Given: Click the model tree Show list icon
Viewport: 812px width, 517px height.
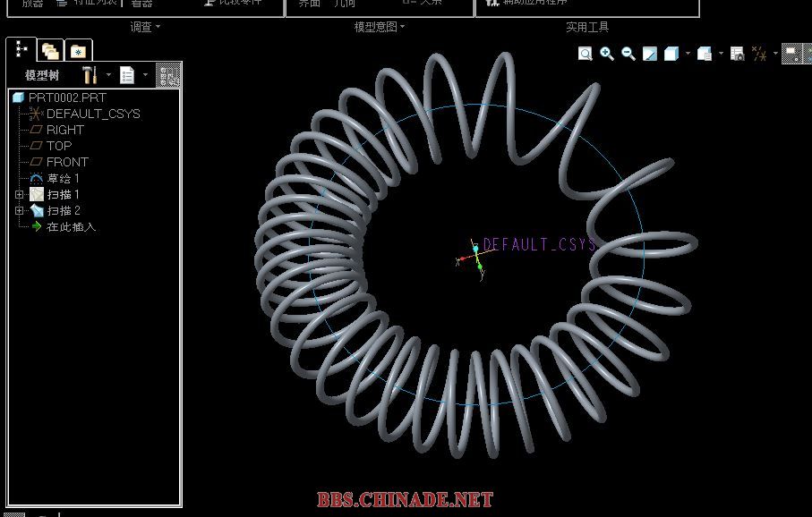Looking at the screenshot, I should tap(127, 75).
